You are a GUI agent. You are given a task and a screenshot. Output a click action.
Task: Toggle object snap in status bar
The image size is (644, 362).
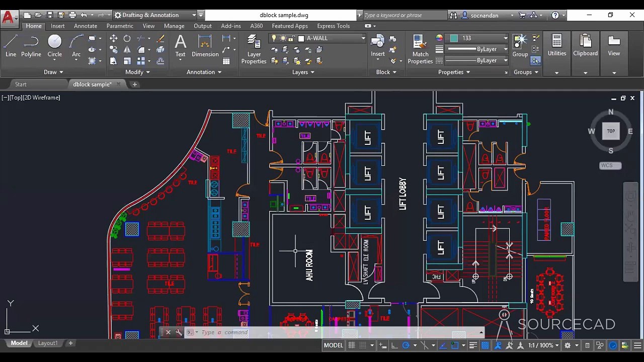(454, 345)
